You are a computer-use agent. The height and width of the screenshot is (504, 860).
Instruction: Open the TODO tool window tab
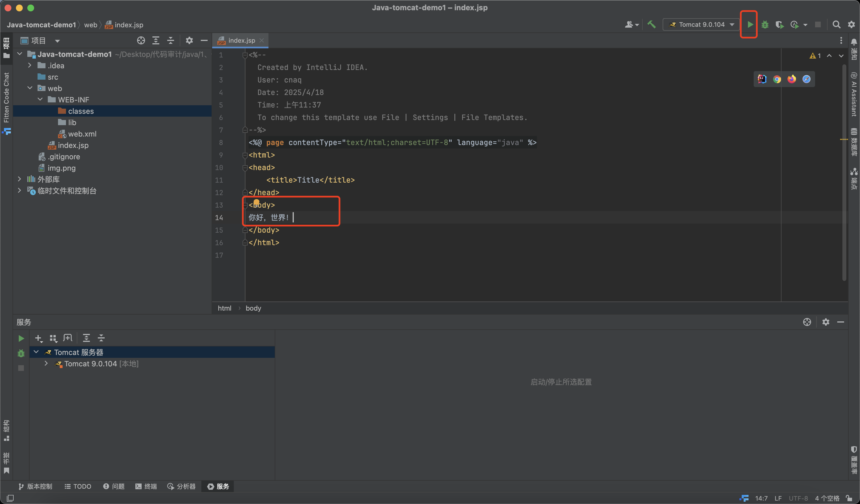[78, 486]
